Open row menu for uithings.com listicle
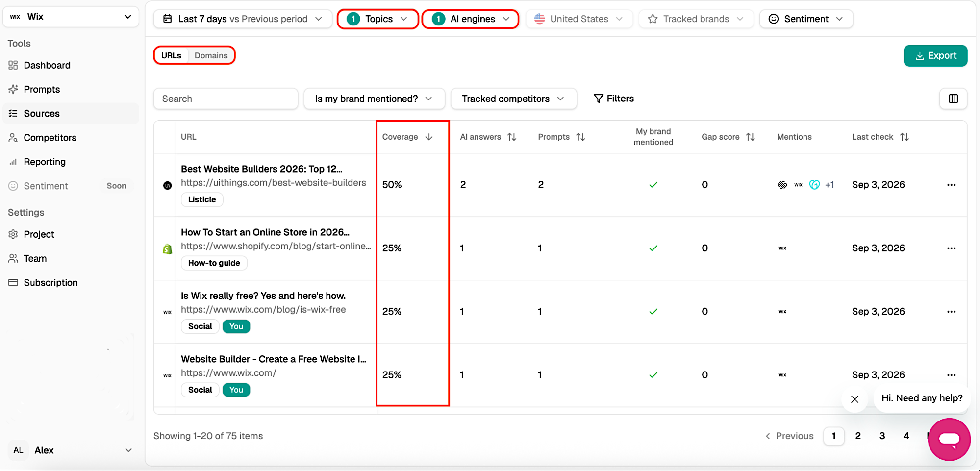This screenshot has width=980, height=471. tap(951, 185)
